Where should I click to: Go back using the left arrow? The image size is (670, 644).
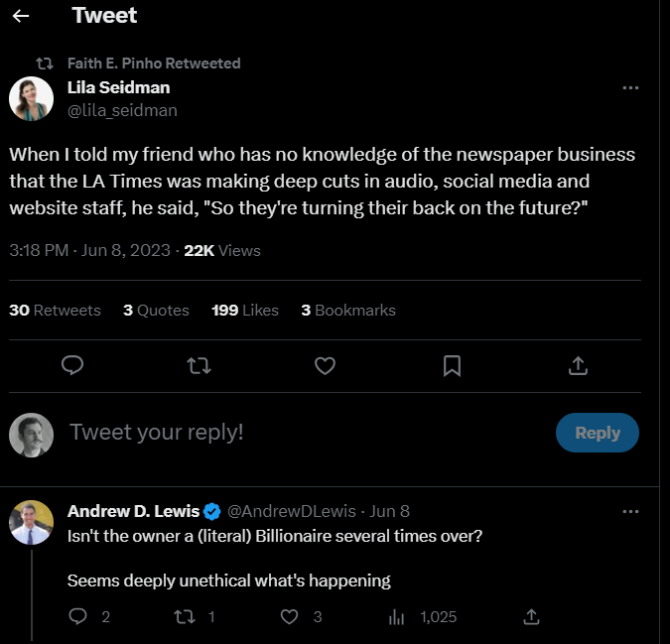(21, 16)
